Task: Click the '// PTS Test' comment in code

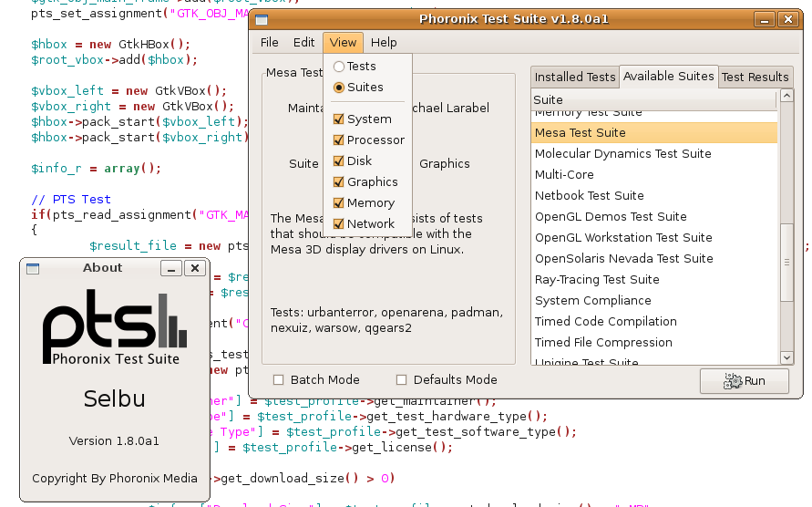Action: [71, 200]
